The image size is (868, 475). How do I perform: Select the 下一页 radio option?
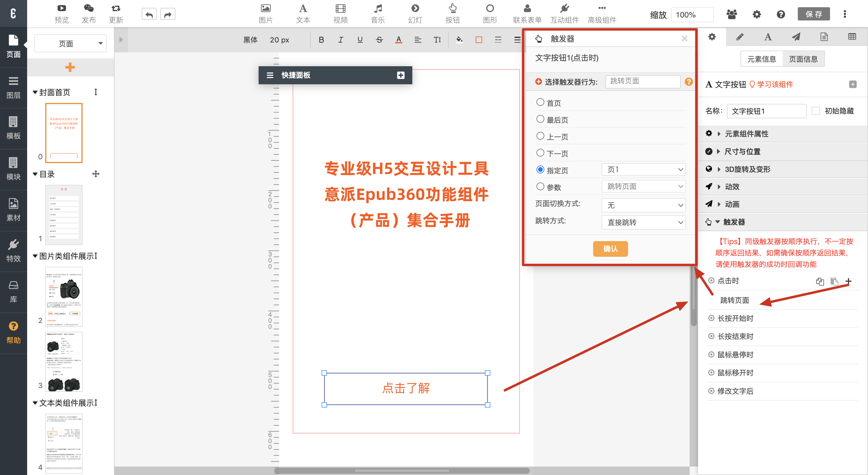click(540, 153)
